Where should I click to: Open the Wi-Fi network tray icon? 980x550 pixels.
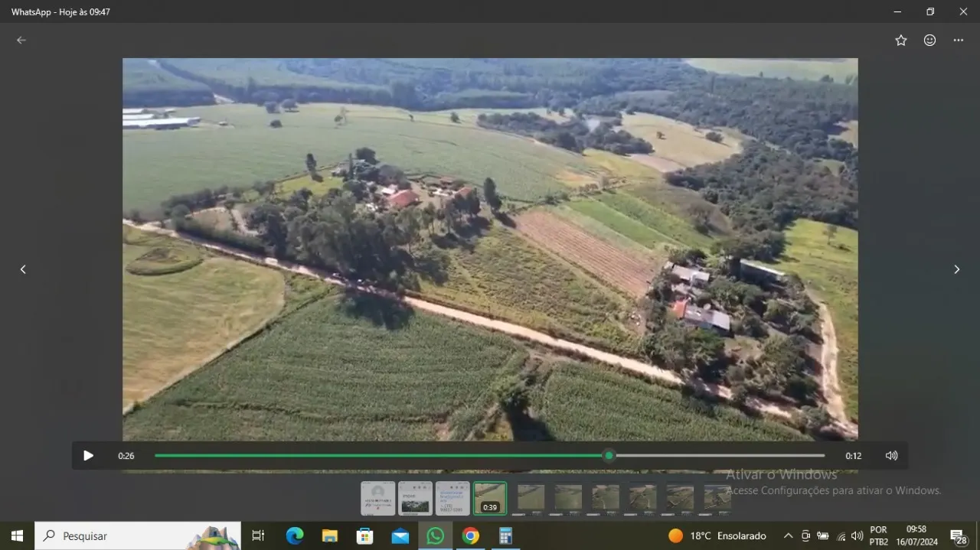(x=841, y=536)
